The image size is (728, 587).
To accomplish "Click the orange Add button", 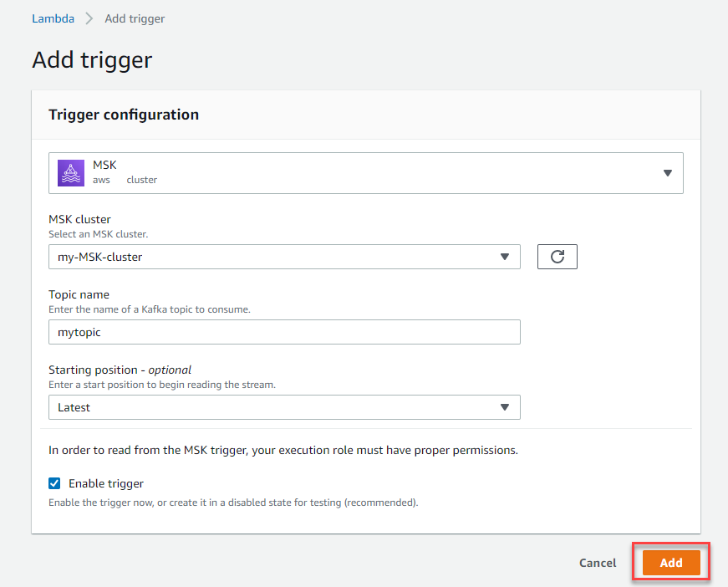I will coord(671,563).
